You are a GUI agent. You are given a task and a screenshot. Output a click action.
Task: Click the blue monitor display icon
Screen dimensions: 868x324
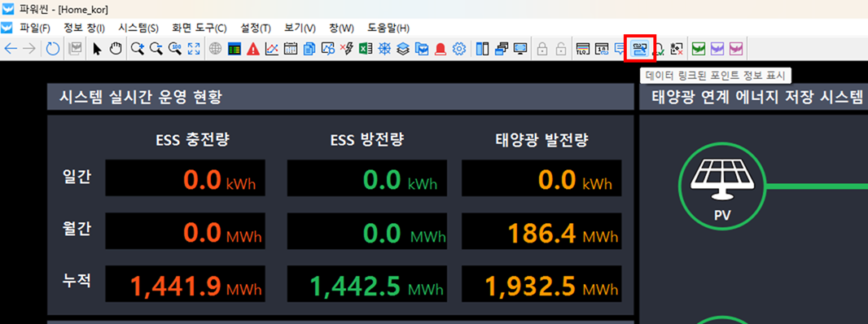pos(520,50)
